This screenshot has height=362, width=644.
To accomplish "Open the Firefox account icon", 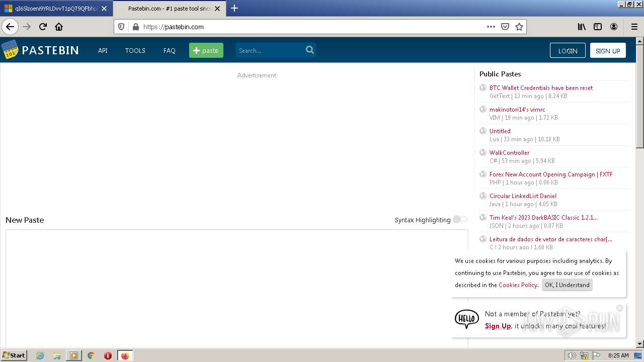I will click(x=614, y=27).
